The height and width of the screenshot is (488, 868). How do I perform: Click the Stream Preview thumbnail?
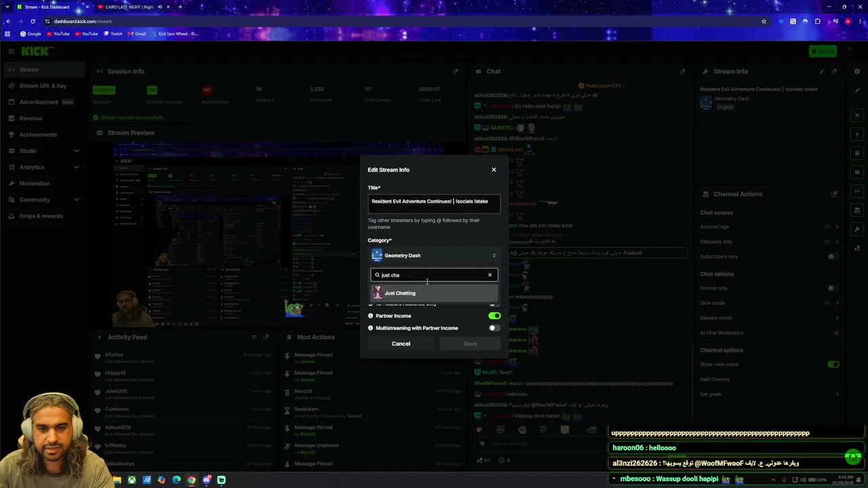coord(278,236)
